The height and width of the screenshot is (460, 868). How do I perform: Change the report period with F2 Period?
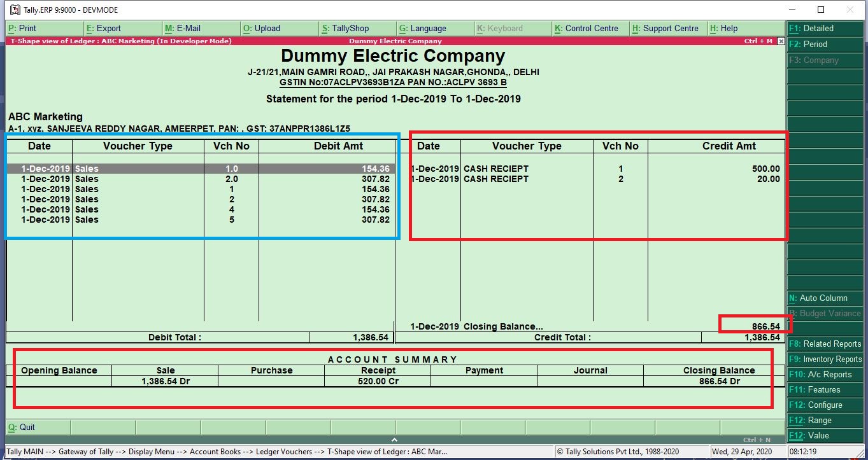[825, 44]
